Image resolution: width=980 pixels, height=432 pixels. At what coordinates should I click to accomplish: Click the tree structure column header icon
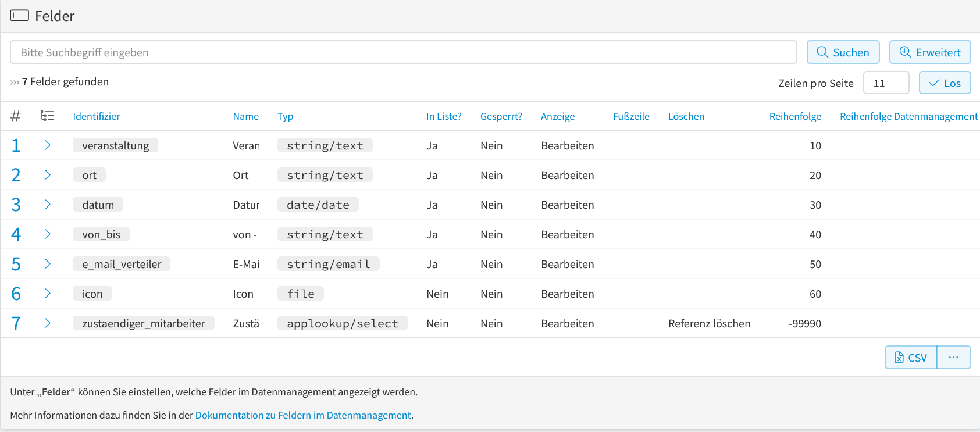coord(47,116)
